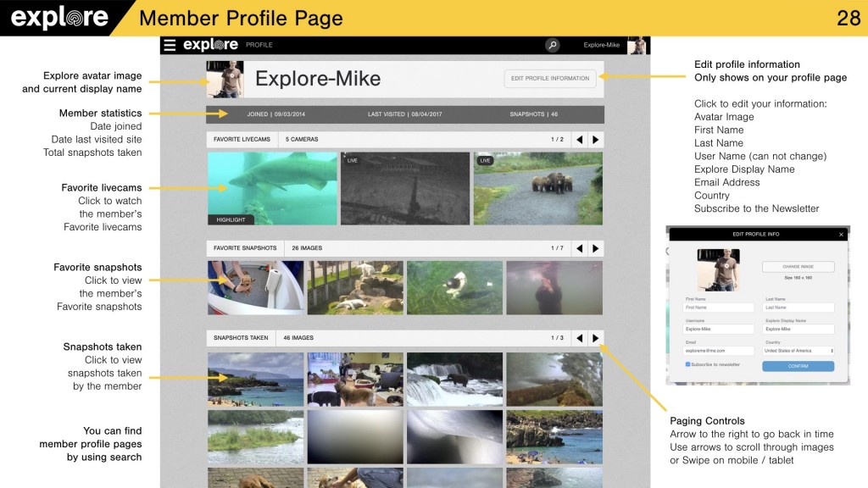Click the Edit Profile Information button
Image resolution: width=868 pixels, height=488 pixels.
click(x=550, y=78)
